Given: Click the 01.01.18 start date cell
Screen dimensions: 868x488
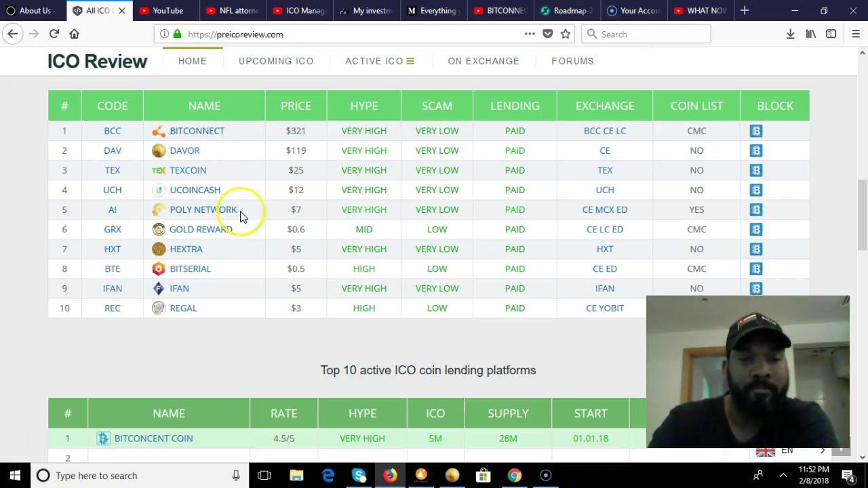Looking at the screenshot, I should point(591,439).
